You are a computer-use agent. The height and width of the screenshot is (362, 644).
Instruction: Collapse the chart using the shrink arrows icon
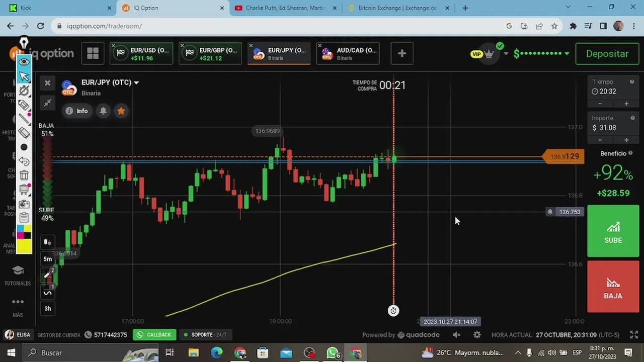pos(47,103)
